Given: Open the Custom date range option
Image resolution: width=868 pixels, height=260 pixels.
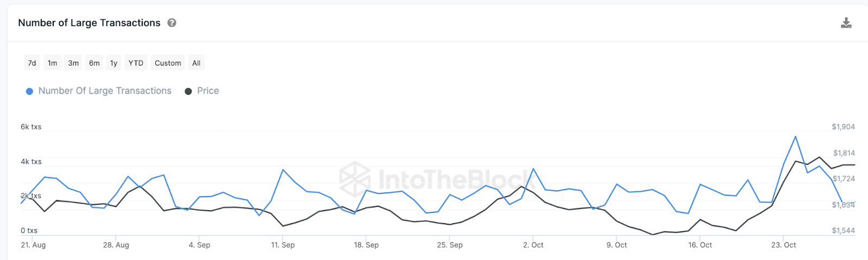Looking at the screenshot, I should click(x=168, y=63).
